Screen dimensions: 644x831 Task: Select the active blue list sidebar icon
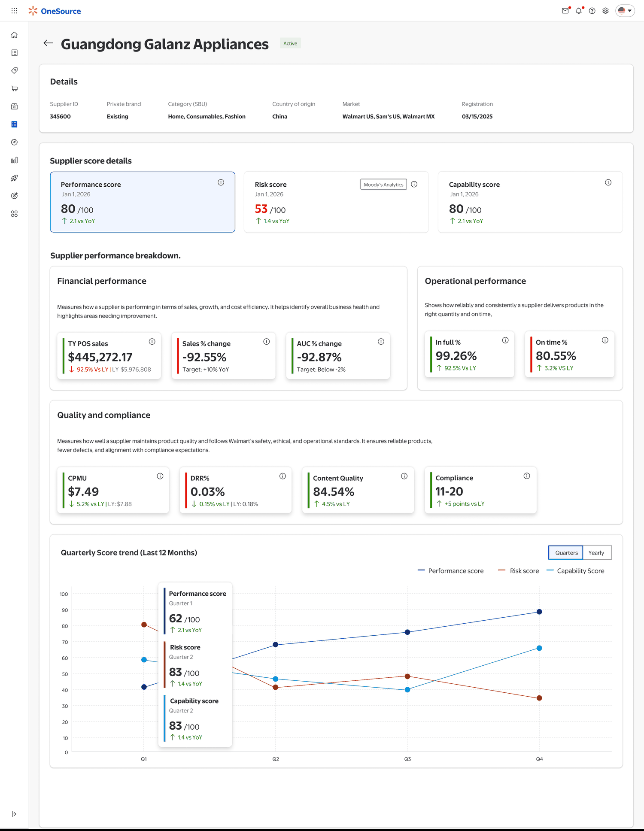point(14,124)
